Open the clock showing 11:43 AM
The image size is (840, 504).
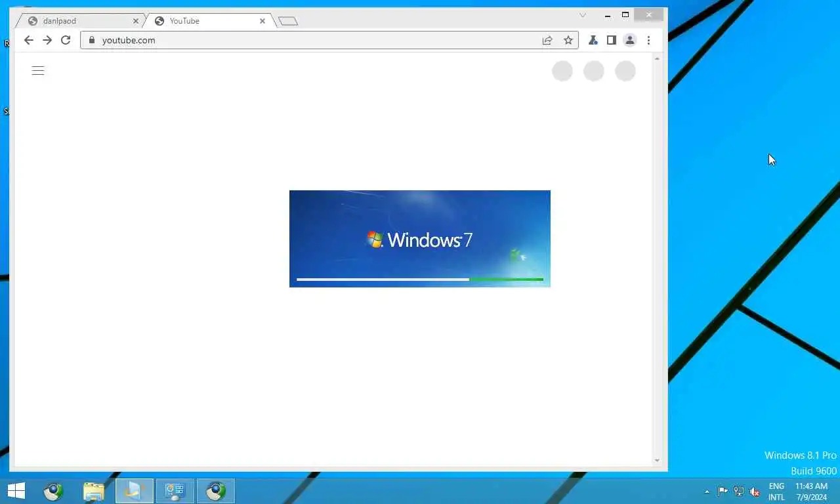(811, 492)
